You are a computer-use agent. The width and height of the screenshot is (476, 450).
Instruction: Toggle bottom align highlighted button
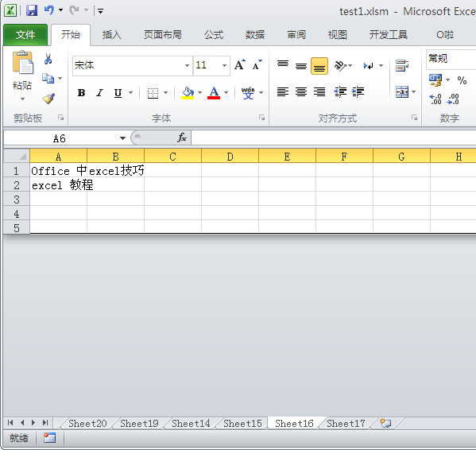pyautogui.click(x=319, y=66)
